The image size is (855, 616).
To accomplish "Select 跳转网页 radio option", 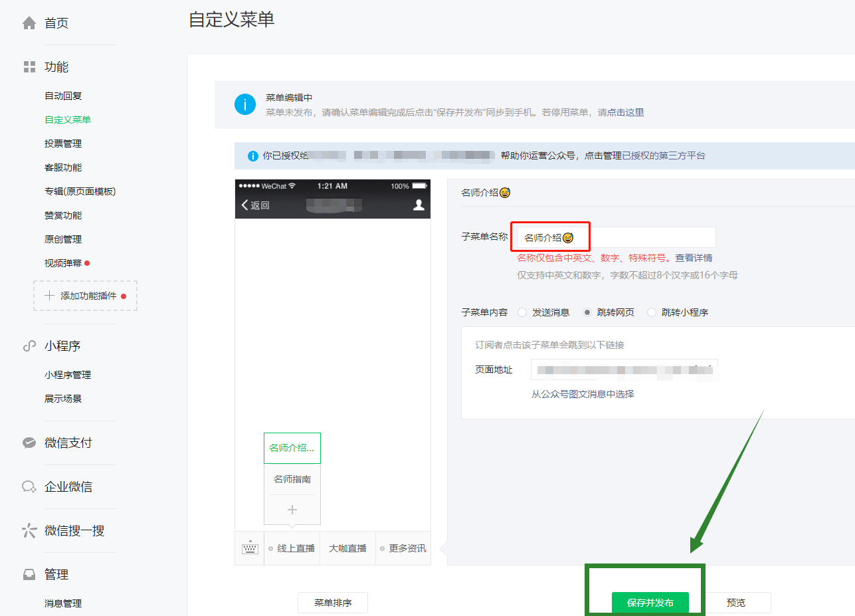I will (587, 312).
